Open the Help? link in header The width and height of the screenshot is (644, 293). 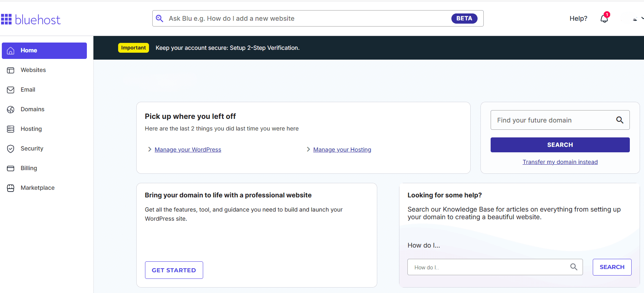pos(578,19)
